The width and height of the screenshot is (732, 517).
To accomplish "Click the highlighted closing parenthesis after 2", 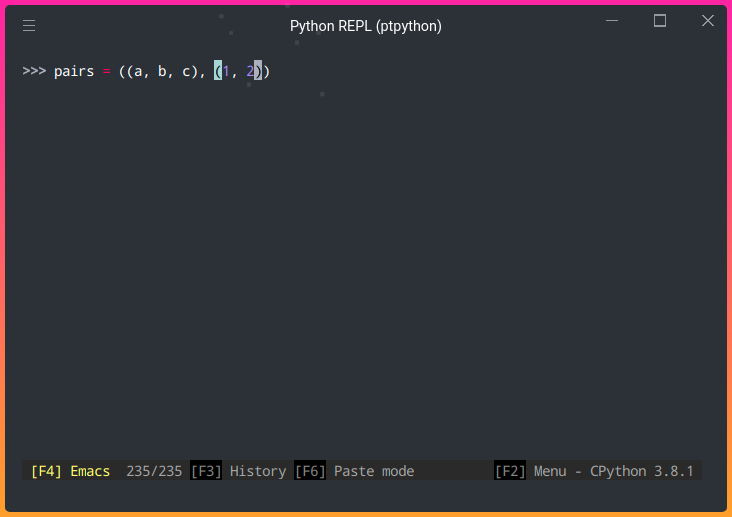I will point(258,71).
